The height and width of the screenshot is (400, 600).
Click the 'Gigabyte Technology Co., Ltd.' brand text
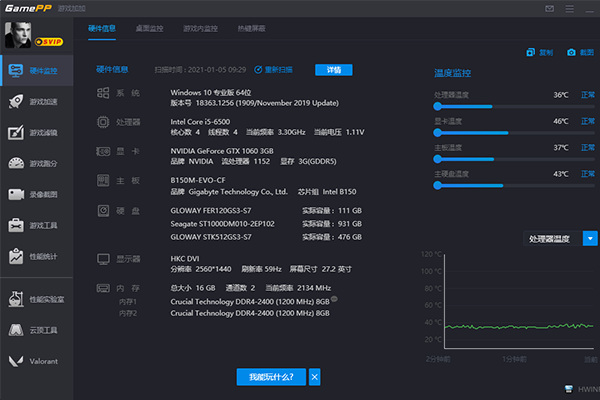[x=238, y=191]
